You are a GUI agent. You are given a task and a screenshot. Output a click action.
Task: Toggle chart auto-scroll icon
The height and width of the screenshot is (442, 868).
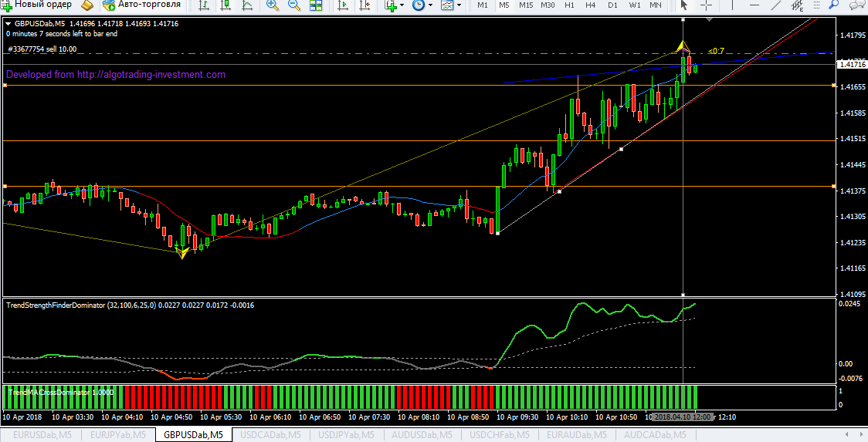(x=343, y=5)
